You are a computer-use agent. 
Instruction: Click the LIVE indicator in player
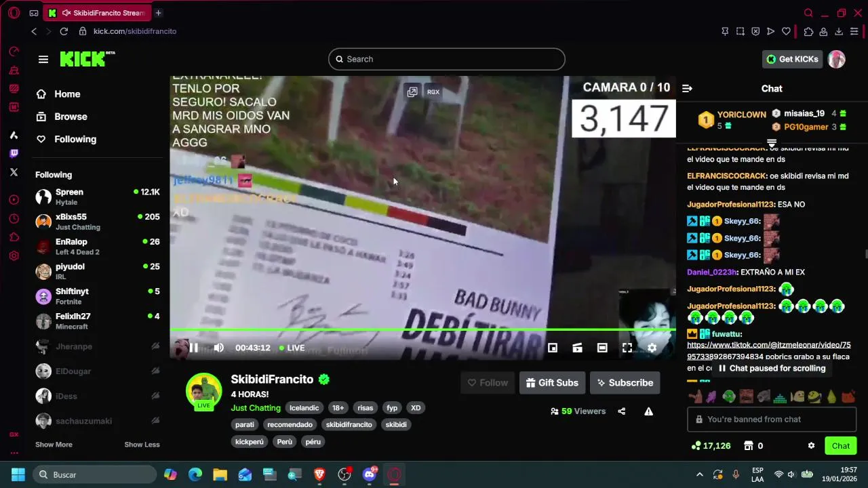coord(292,348)
